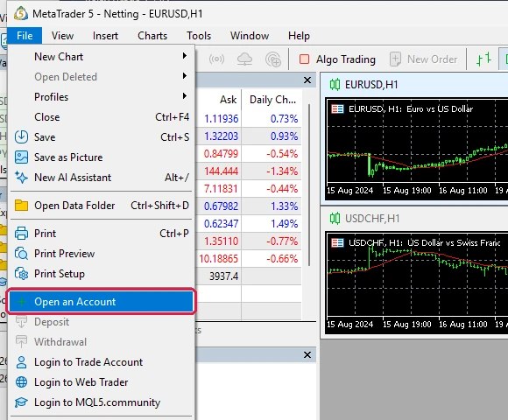
Task: Open the Window menu
Action: 250,36
